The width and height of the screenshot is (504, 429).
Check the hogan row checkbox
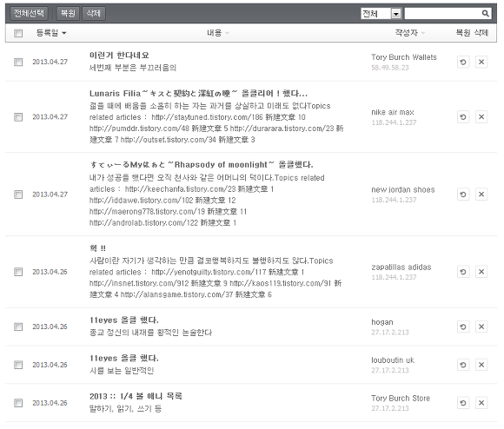[x=18, y=327]
